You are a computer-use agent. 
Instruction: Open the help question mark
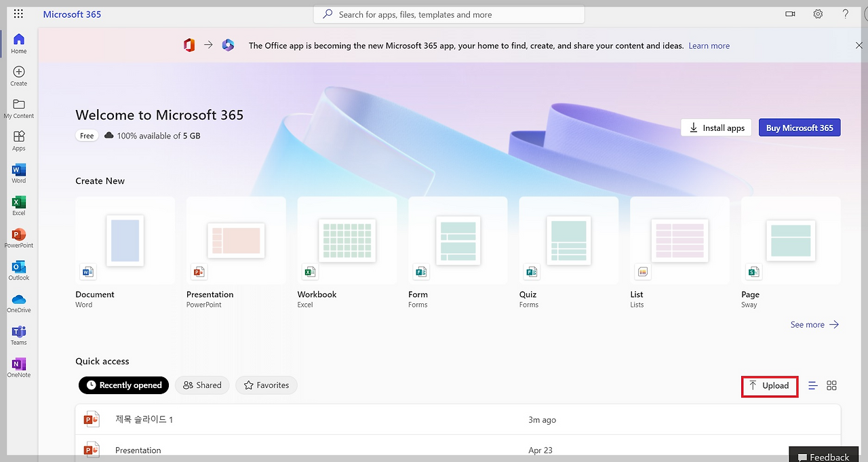(845, 14)
